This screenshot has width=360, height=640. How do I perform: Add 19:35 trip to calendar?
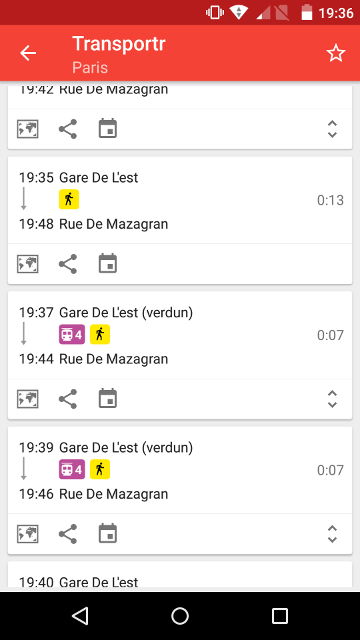(108, 263)
